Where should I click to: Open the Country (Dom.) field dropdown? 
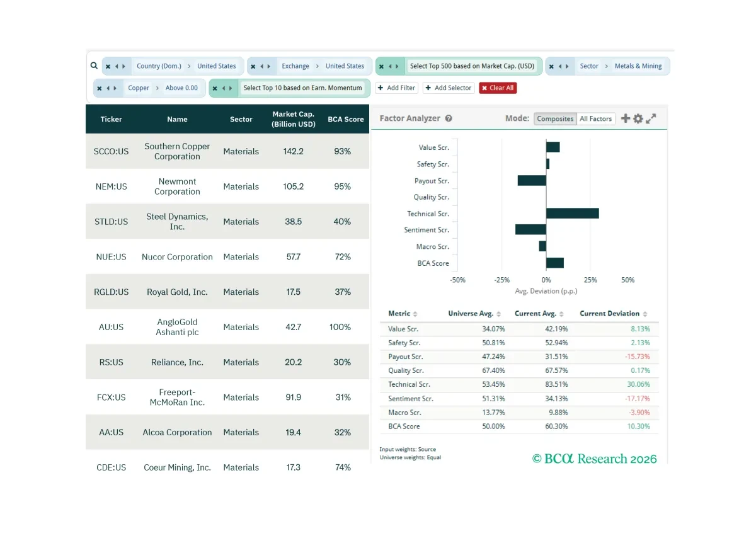[159, 66]
